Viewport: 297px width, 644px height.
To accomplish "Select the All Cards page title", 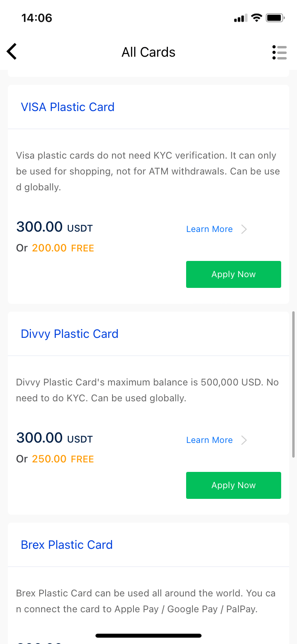I will point(148,52).
